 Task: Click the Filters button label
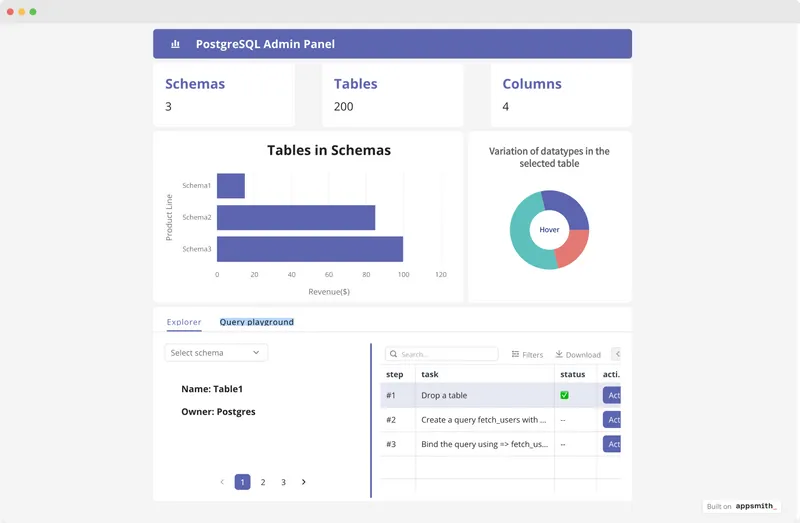pos(533,355)
